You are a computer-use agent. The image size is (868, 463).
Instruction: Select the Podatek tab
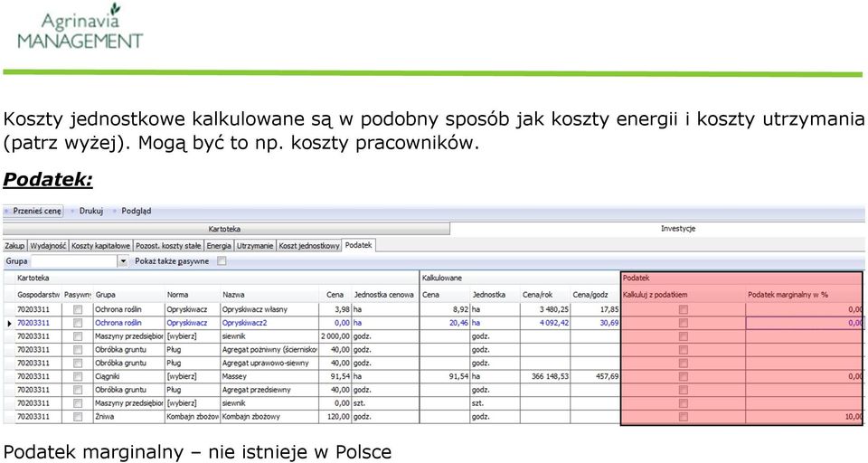click(x=359, y=245)
